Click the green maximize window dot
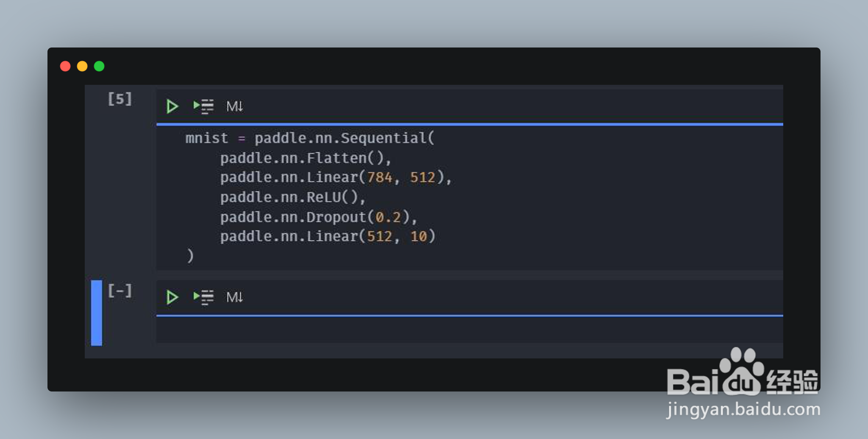Image resolution: width=868 pixels, height=439 pixels. [x=99, y=66]
